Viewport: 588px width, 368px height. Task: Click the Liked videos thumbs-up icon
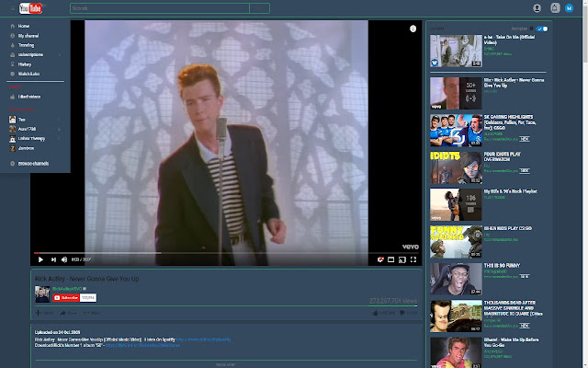coord(12,97)
